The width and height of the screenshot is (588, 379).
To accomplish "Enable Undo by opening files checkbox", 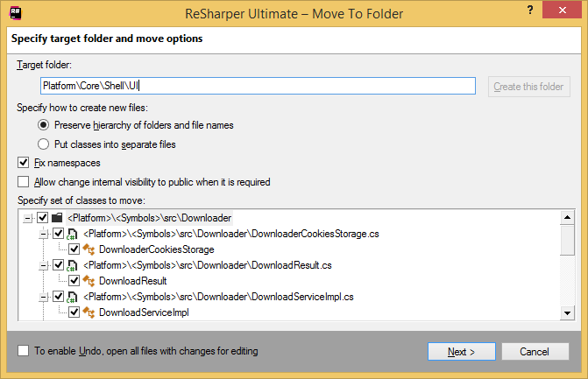I will 24,351.
